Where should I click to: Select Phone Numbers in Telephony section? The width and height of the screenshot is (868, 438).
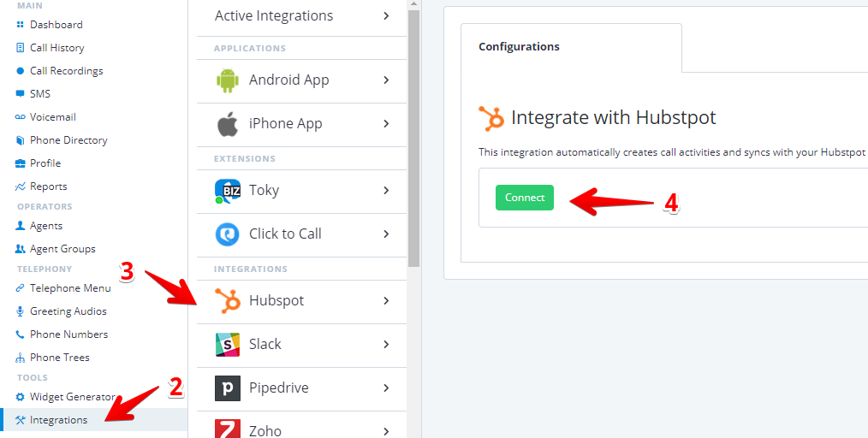click(68, 334)
